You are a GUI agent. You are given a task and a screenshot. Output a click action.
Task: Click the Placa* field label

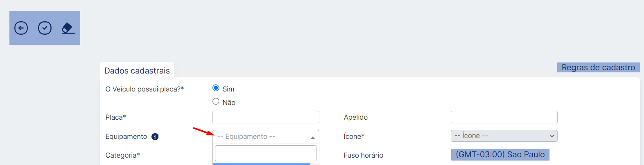(115, 117)
